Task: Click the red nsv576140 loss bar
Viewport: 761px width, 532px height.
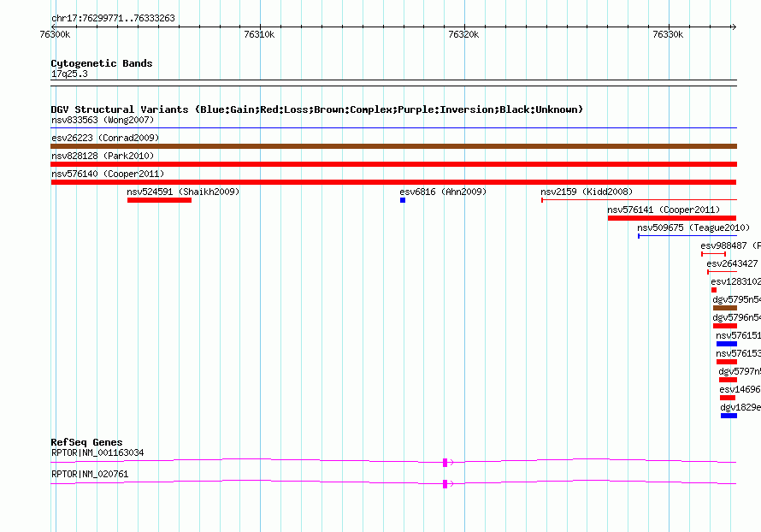Action: tap(393, 182)
